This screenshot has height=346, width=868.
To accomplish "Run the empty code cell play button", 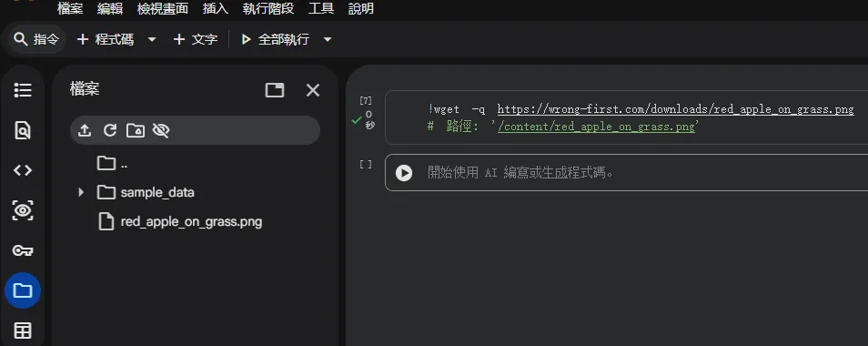I will [x=404, y=173].
